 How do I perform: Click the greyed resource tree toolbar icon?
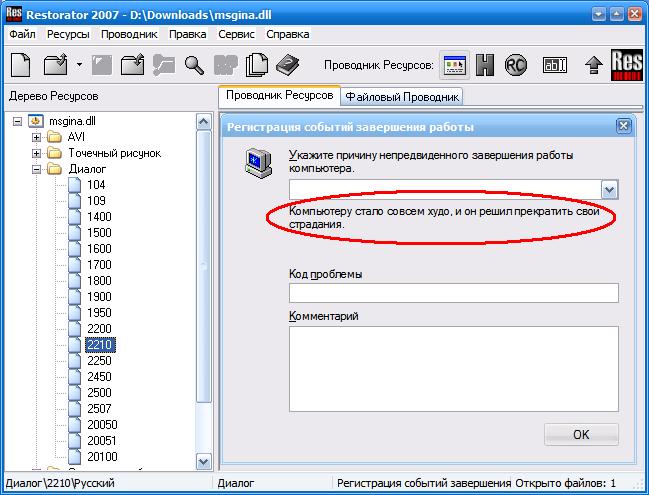[163, 65]
